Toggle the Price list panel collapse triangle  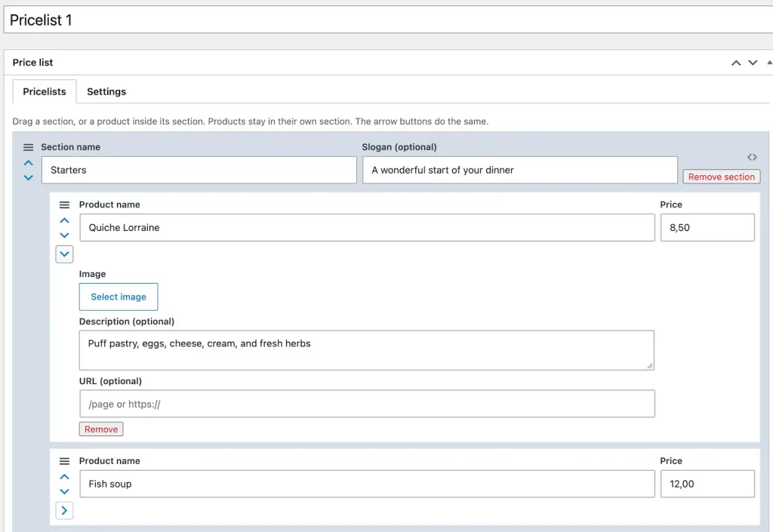click(x=769, y=63)
